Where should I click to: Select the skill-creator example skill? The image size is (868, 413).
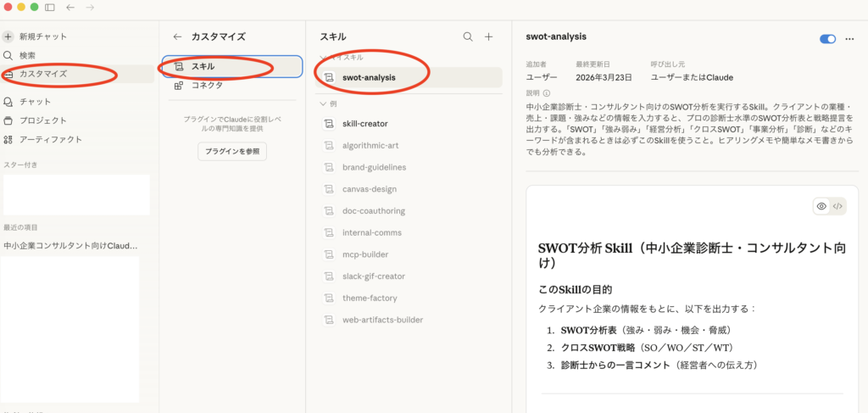(x=364, y=124)
